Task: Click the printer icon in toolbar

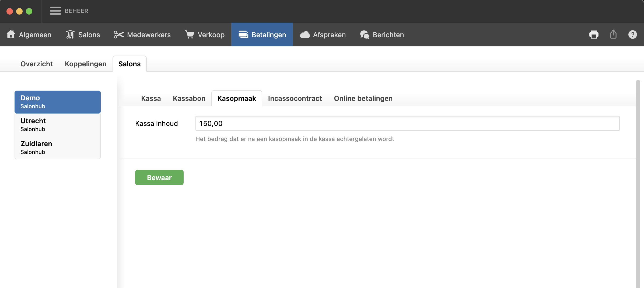Action: 594,35
